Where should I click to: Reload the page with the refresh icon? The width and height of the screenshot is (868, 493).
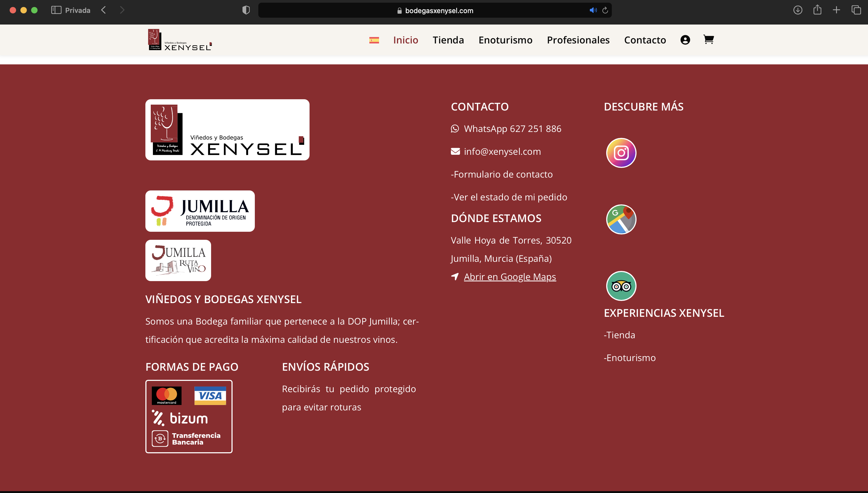pos(605,10)
